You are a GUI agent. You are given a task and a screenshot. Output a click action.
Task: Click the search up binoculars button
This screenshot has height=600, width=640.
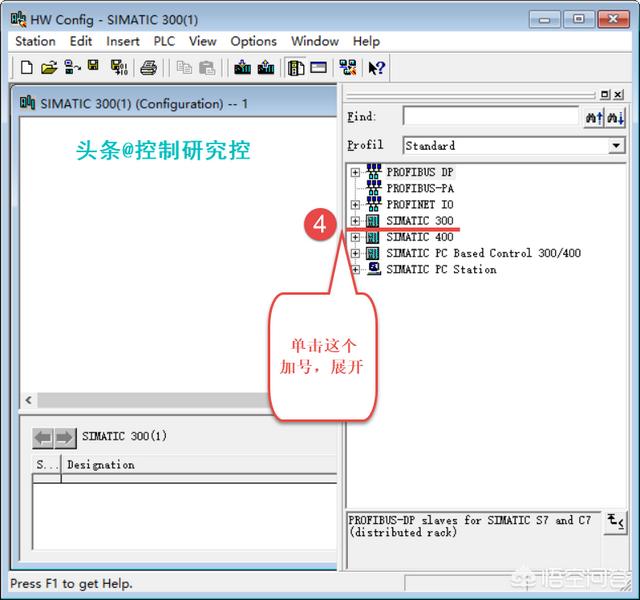[x=594, y=118]
